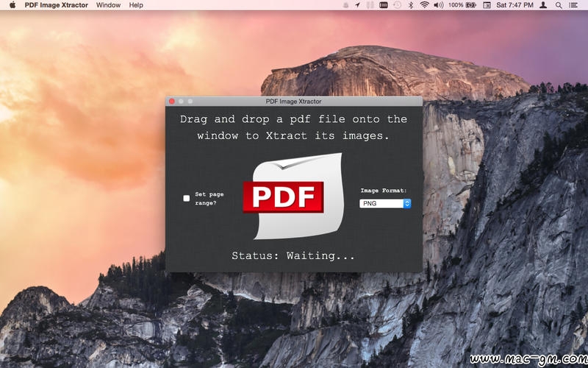This screenshot has width=588, height=368.
Task: Click the 'PDF Image Xtractor' window title
Action: 293,102
